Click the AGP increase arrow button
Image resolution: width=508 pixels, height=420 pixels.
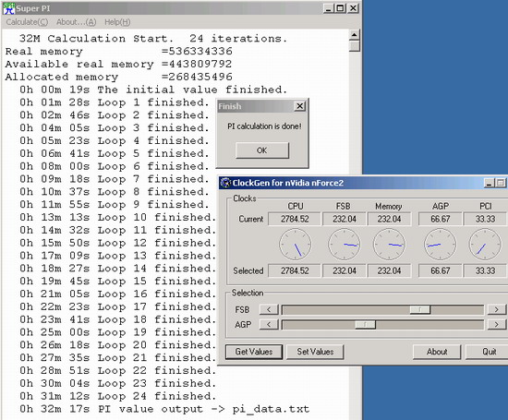coord(496,324)
